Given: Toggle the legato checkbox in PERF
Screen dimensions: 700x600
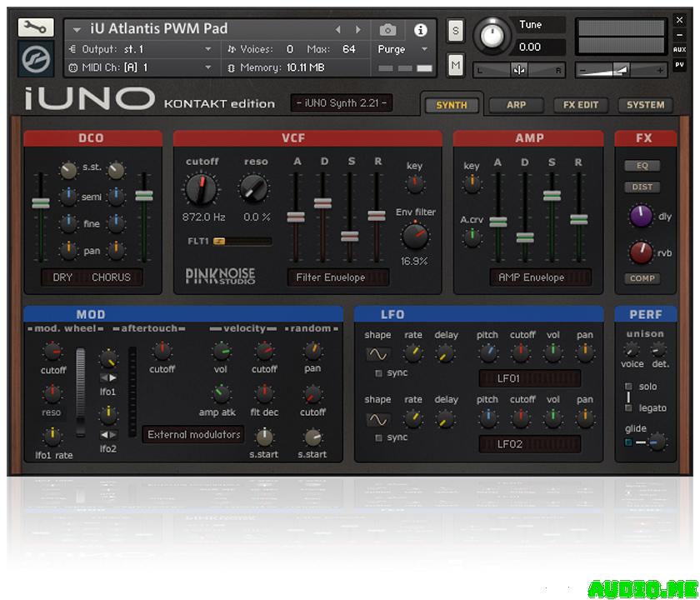Looking at the screenshot, I should [628, 408].
